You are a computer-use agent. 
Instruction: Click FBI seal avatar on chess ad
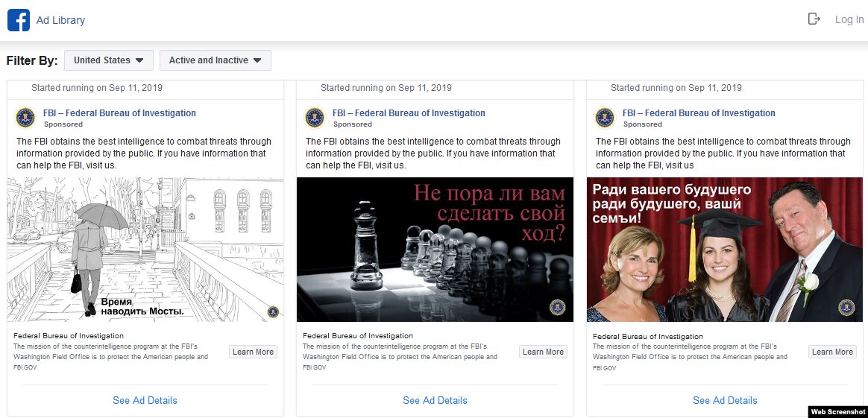click(315, 118)
